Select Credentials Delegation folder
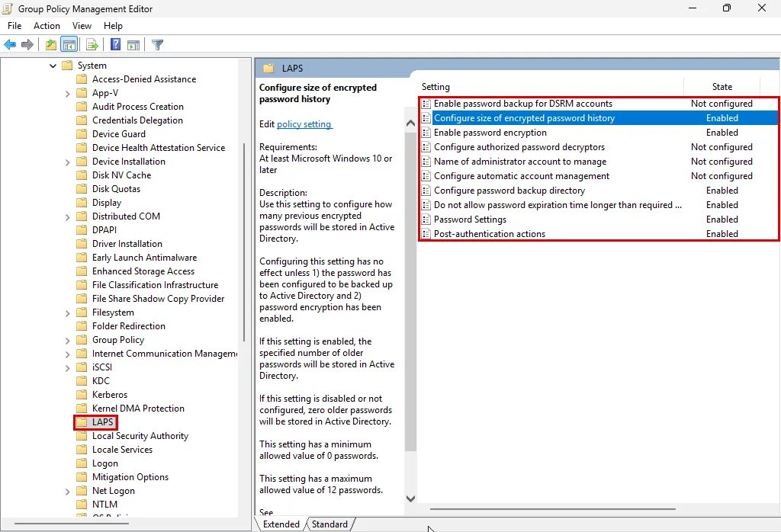The image size is (781, 532). (x=137, y=120)
